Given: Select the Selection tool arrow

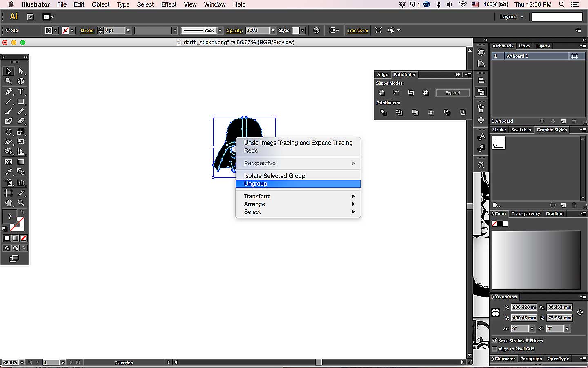Looking at the screenshot, I should [9, 71].
